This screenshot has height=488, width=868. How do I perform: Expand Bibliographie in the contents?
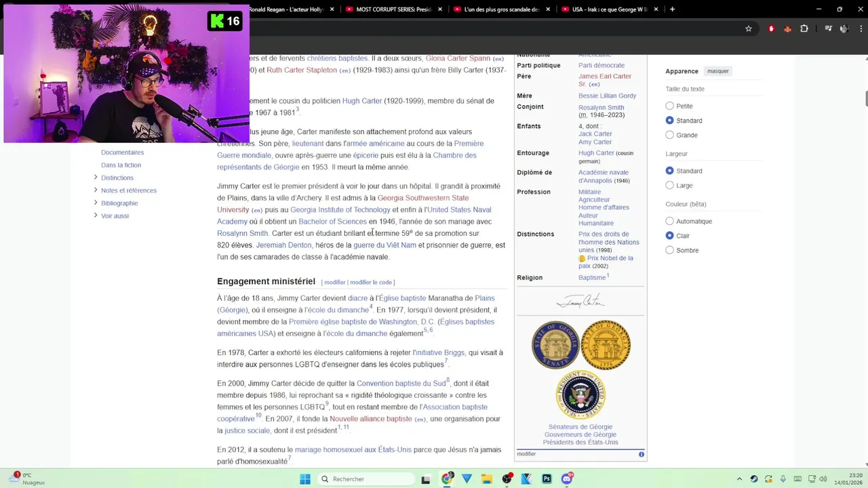point(96,203)
